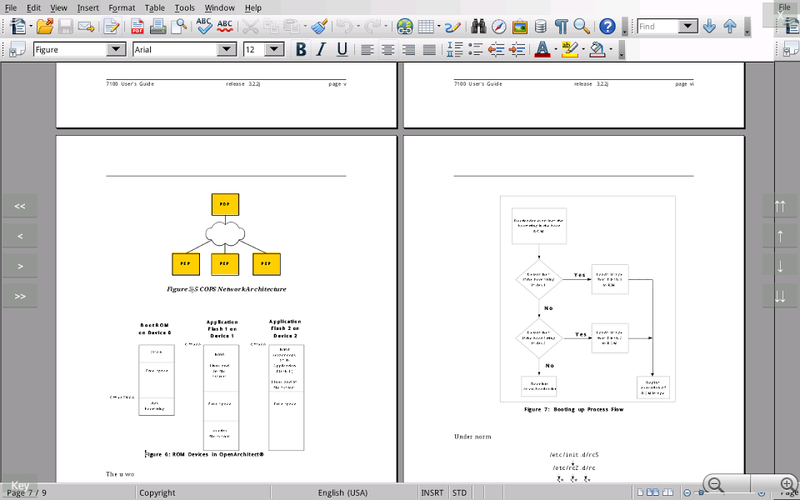Open the Insert menu
Screen dimensions: 800x500
pos(88,8)
